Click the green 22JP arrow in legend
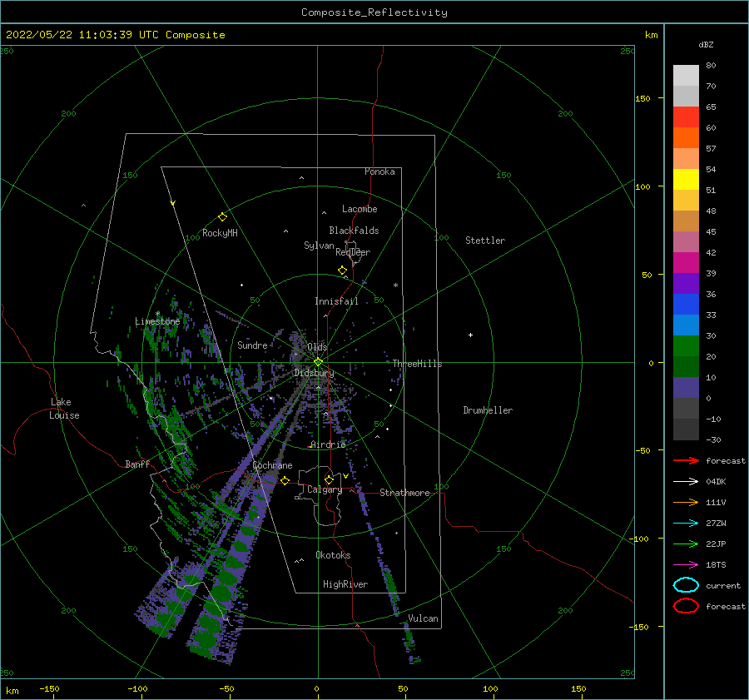Screen dimensions: 749x700 pyautogui.click(x=686, y=544)
